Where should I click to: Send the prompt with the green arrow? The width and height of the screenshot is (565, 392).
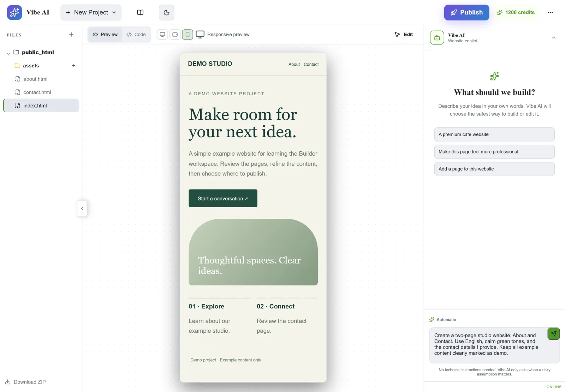[554, 333]
